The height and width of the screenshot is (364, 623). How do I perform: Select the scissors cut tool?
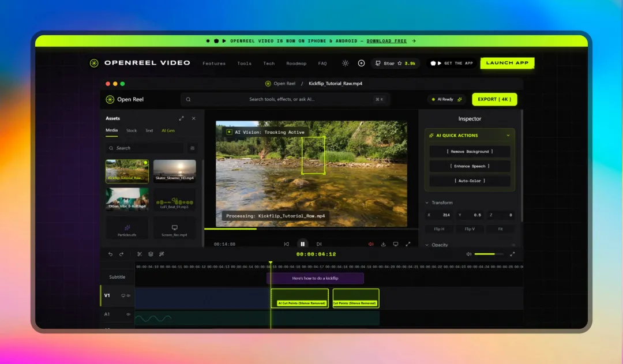point(140,254)
